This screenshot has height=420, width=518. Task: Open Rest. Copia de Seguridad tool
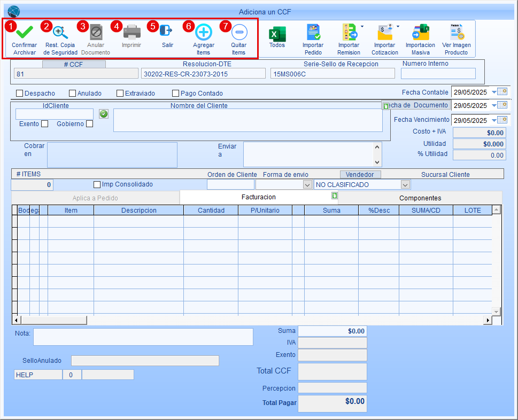[x=60, y=33]
